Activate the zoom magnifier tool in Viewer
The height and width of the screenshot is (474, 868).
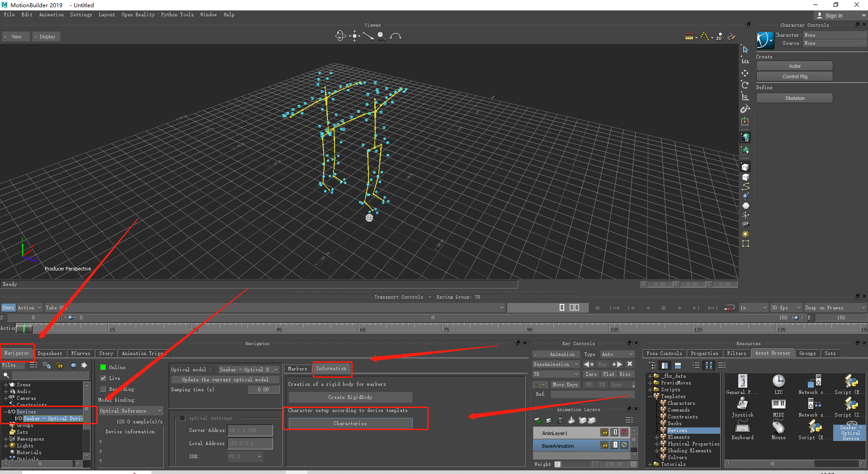coord(382,36)
